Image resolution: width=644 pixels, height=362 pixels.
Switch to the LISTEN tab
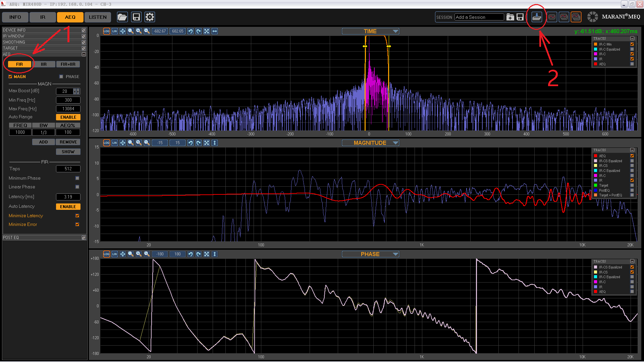pyautogui.click(x=98, y=17)
